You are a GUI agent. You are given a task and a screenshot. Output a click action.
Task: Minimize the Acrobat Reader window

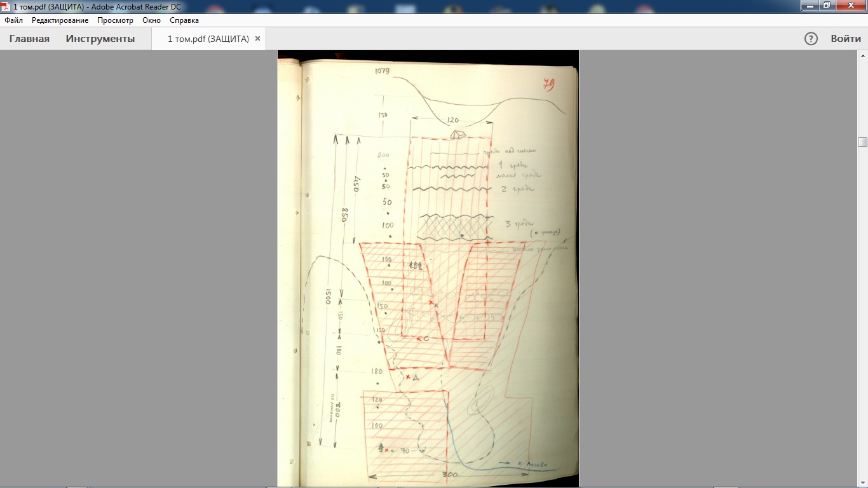click(x=809, y=6)
